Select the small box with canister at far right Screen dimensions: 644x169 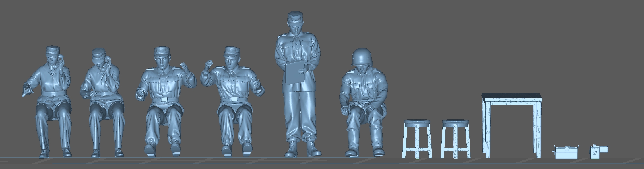tap(599, 152)
